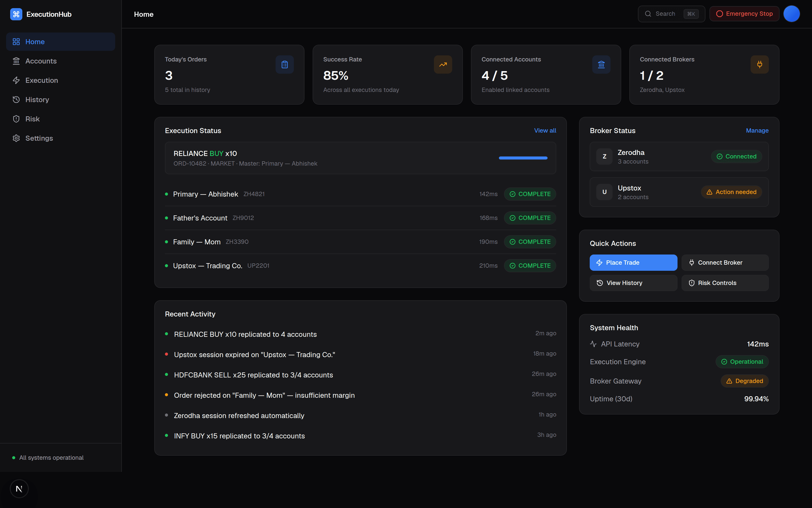Click the Upstox U broker avatar
This screenshot has width=812, height=508.
coord(604,192)
